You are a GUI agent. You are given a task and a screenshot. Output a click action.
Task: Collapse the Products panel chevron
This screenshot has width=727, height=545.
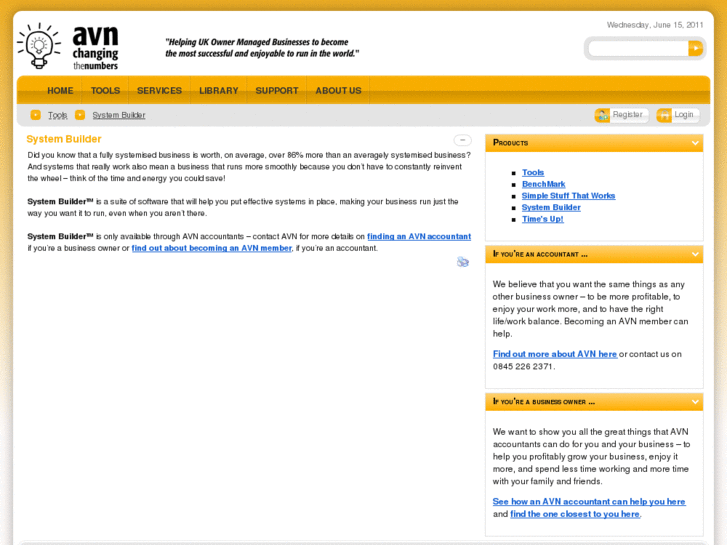click(695, 143)
